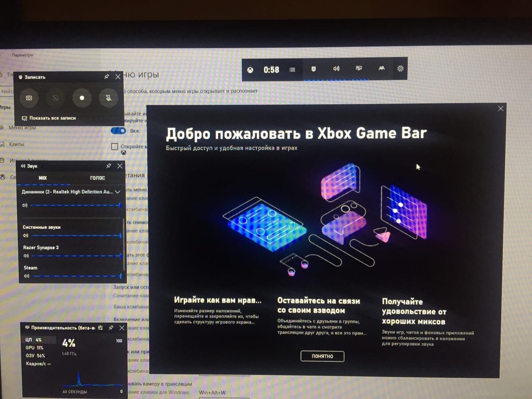Close the Производительность widget
Image resolution: width=532 pixels, height=399 pixels.
point(121,328)
